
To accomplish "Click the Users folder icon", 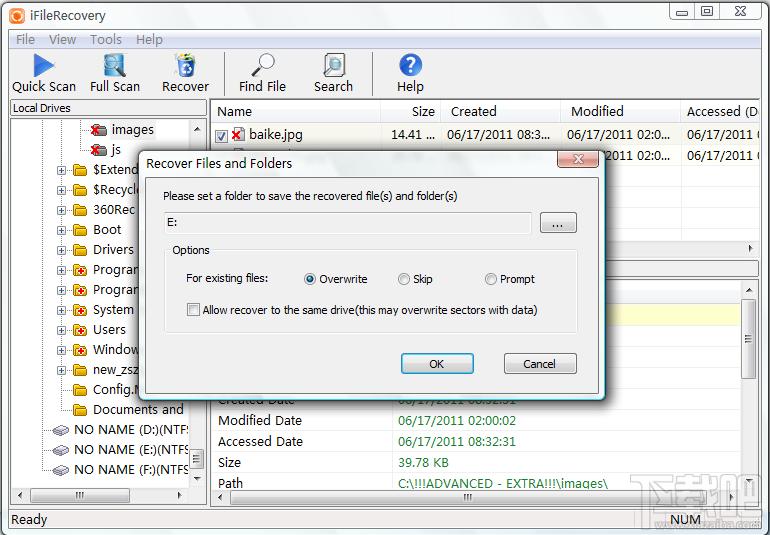I will pos(80,330).
